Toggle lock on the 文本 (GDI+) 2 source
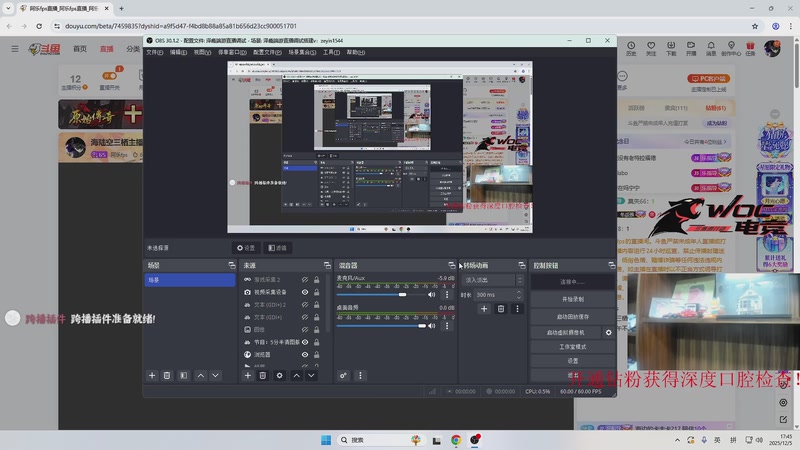The image size is (800, 450). (317, 304)
